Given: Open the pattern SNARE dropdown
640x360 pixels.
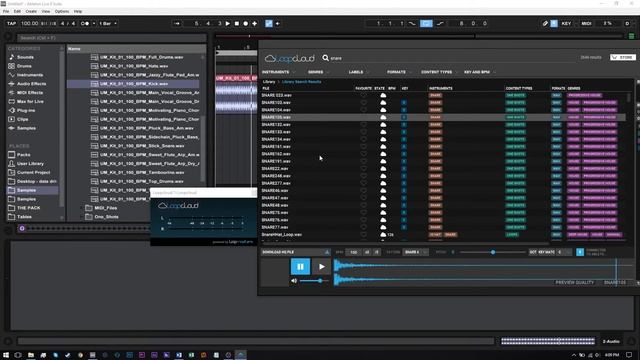Looking at the screenshot, I should (416, 252).
